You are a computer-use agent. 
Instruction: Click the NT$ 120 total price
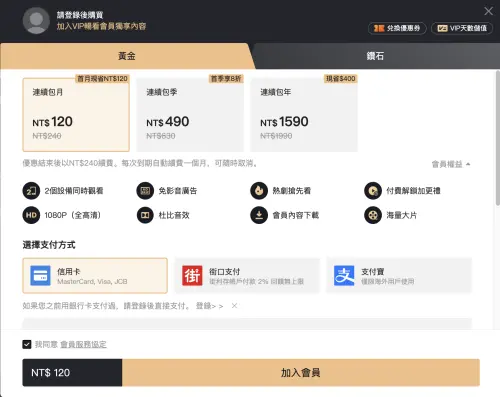coord(50,373)
